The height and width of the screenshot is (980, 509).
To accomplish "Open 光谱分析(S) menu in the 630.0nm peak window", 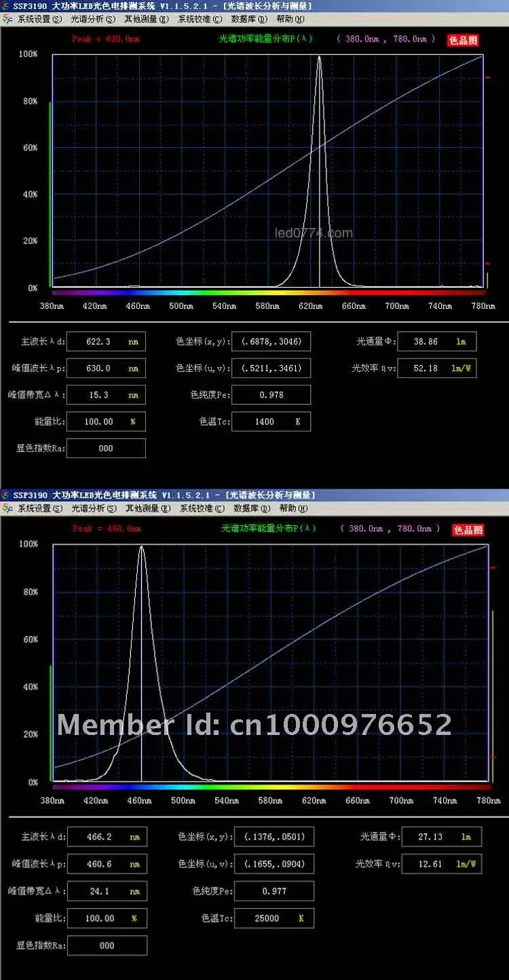I will [93, 20].
